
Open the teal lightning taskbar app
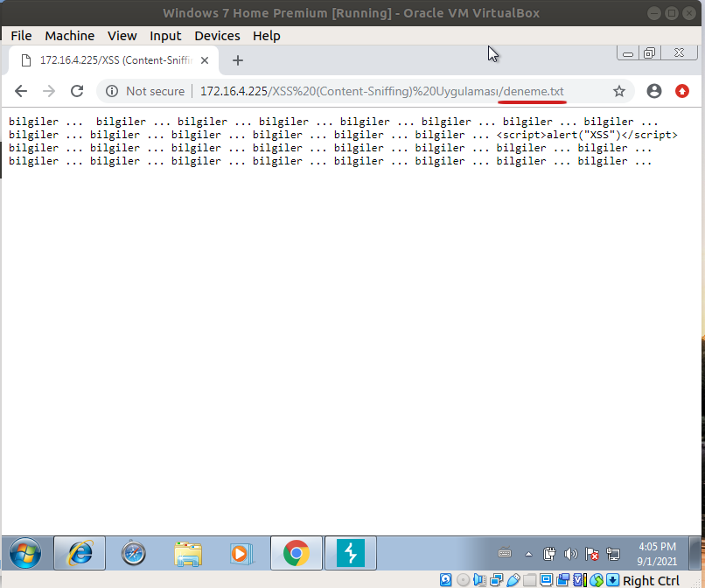[350, 553]
